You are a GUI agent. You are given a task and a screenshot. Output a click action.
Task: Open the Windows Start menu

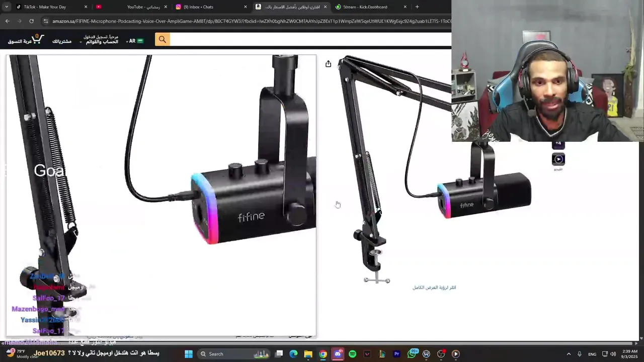[189, 354]
